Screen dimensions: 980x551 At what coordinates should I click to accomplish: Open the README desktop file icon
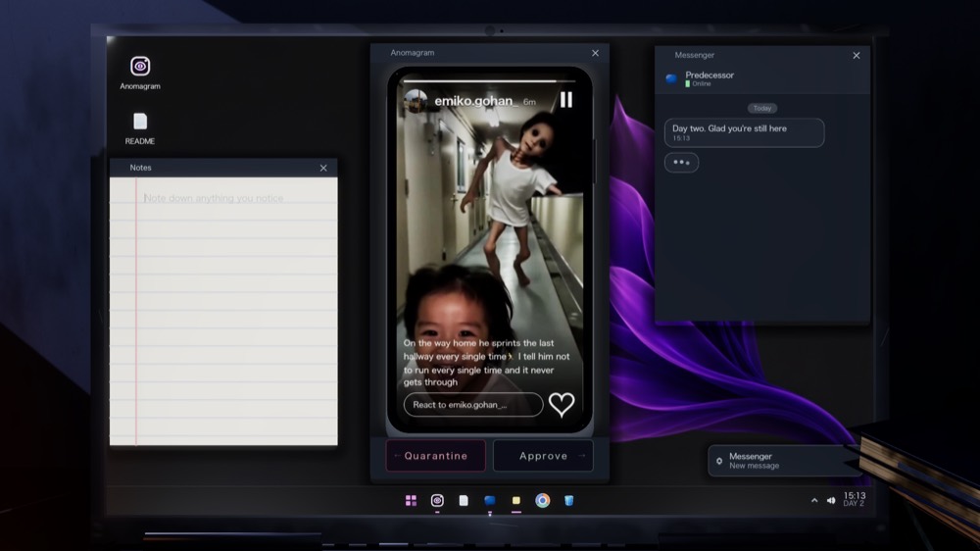[140, 128]
